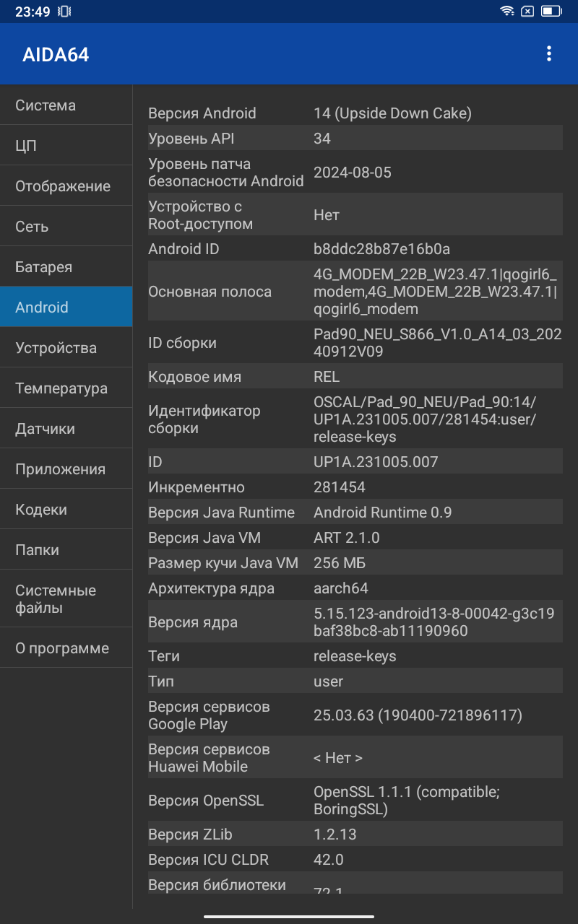Open the О программе page

tap(66, 648)
